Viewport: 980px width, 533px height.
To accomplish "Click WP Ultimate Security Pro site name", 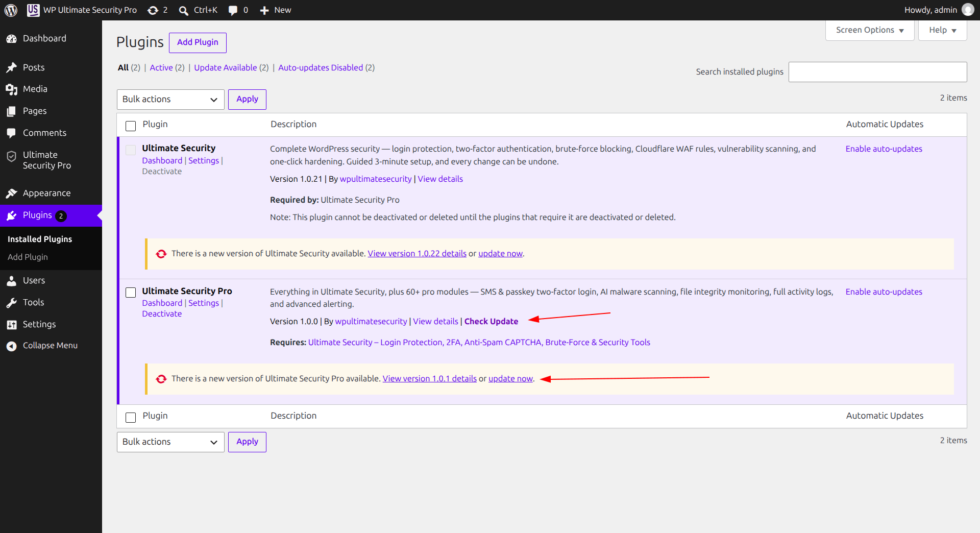I will pos(90,10).
